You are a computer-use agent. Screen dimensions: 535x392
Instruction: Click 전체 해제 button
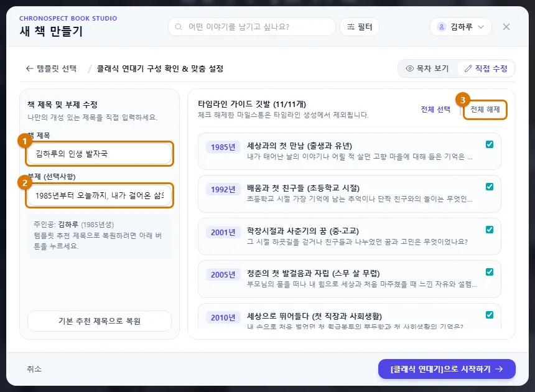(x=485, y=110)
